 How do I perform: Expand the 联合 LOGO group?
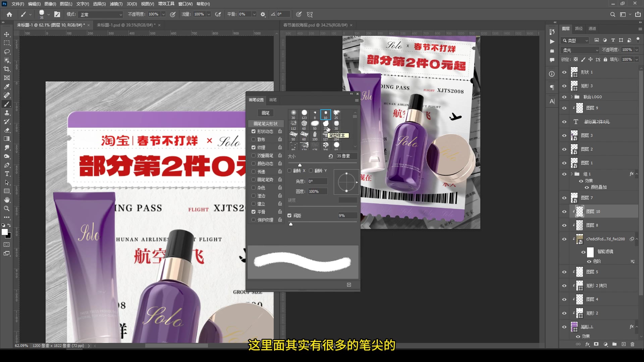click(x=572, y=97)
